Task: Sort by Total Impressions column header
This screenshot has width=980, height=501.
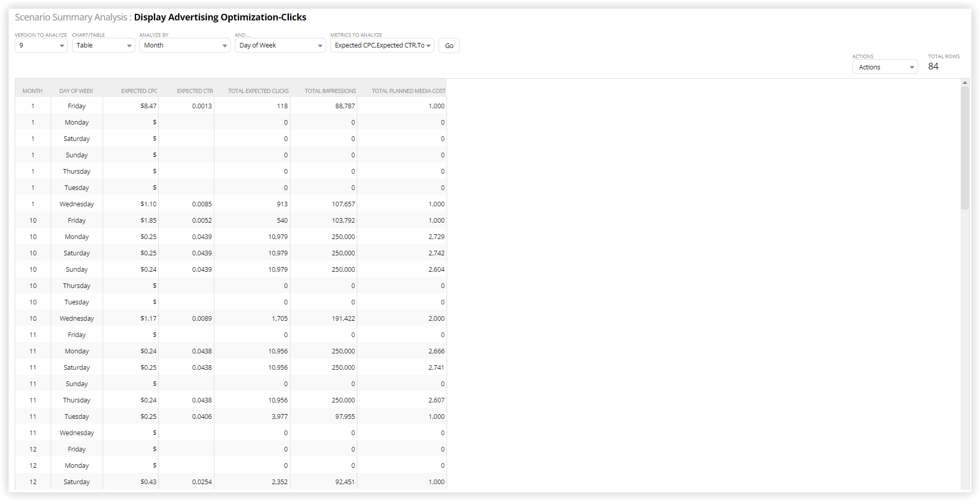Action: click(x=330, y=91)
